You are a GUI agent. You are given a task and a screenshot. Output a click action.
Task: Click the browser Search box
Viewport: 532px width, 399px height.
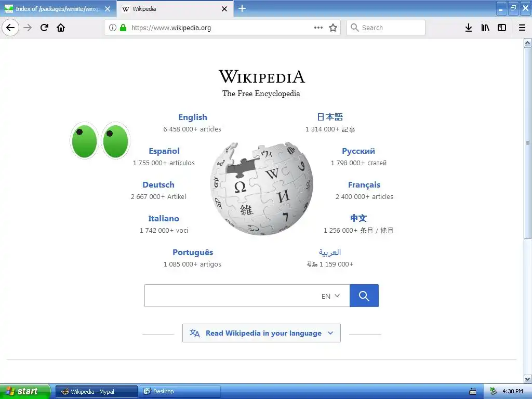tap(385, 28)
